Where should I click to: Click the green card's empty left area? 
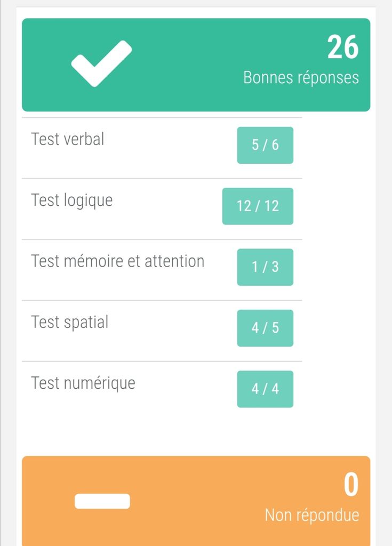[43, 91]
